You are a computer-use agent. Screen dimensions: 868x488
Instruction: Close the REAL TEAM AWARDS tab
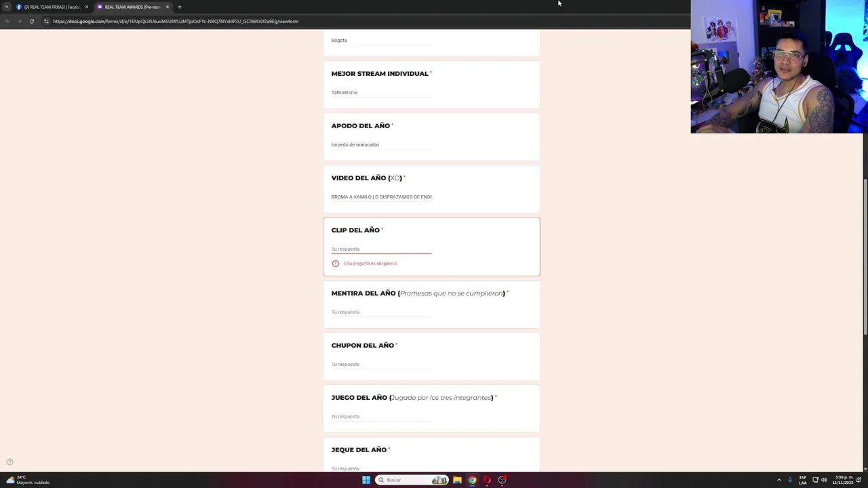[x=167, y=7]
